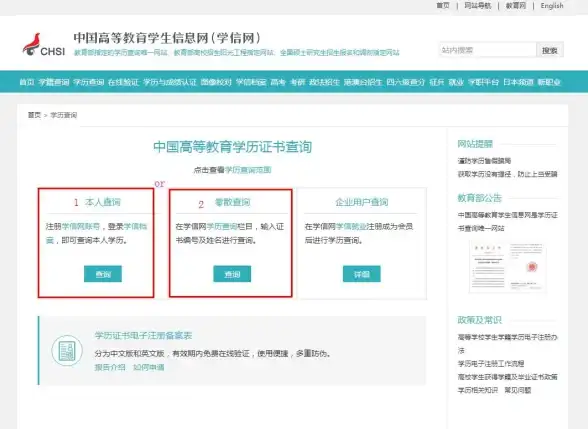Open 高校学生获得学籍及毕业证书政策 link

click(x=507, y=377)
